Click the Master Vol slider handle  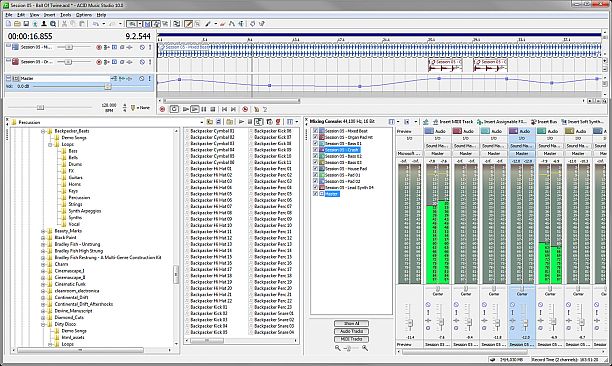pos(108,87)
